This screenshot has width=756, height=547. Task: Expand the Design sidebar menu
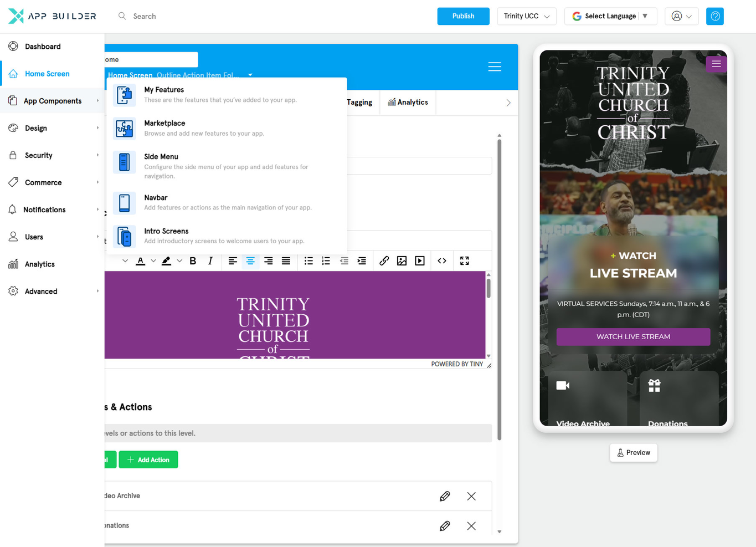52,128
